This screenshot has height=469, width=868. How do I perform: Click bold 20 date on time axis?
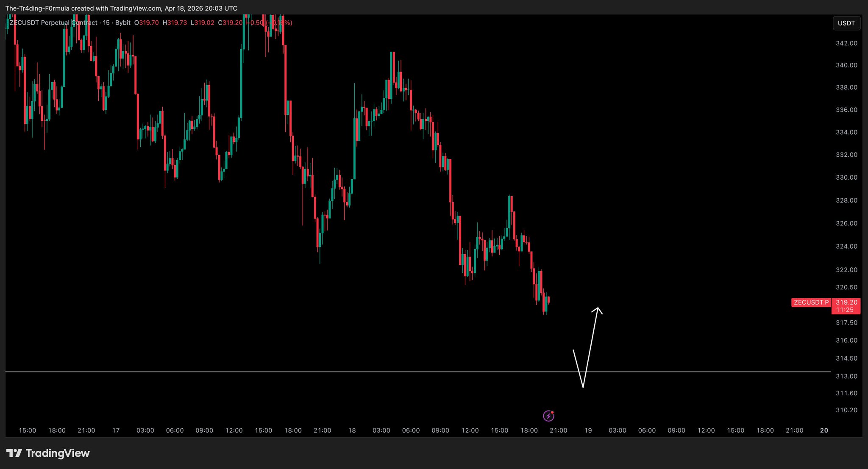[823, 430]
